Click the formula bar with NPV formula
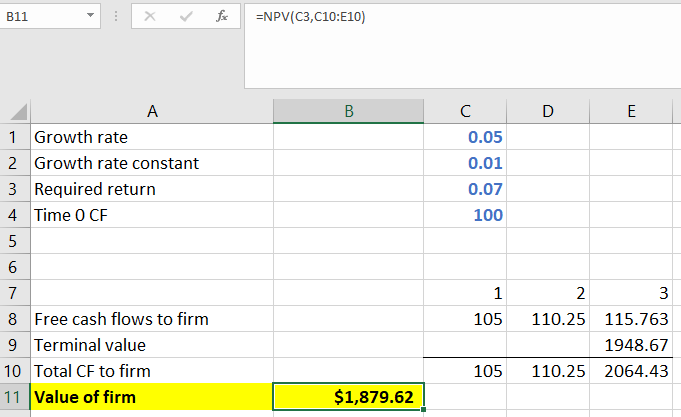 [x=463, y=46]
